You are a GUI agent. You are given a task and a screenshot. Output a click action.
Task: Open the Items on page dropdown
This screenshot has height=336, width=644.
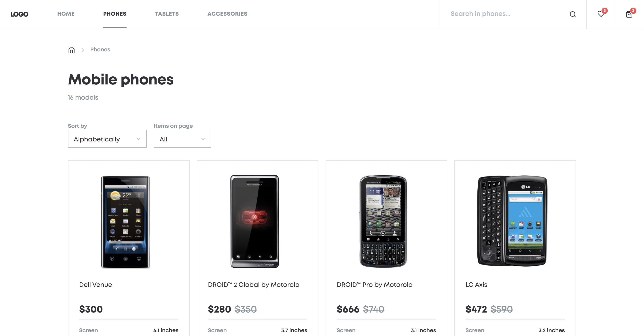point(182,139)
